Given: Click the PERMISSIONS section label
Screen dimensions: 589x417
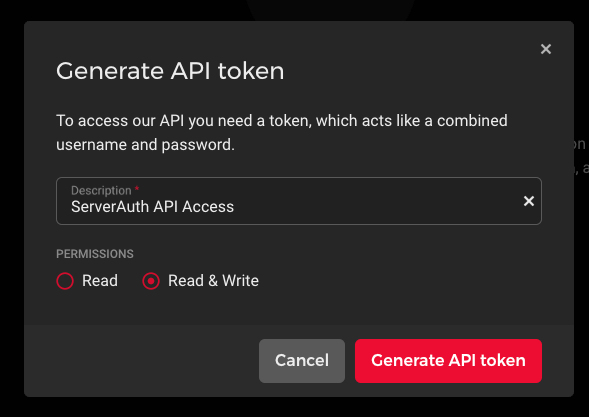Looking at the screenshot, I should [x=95, y=254].
